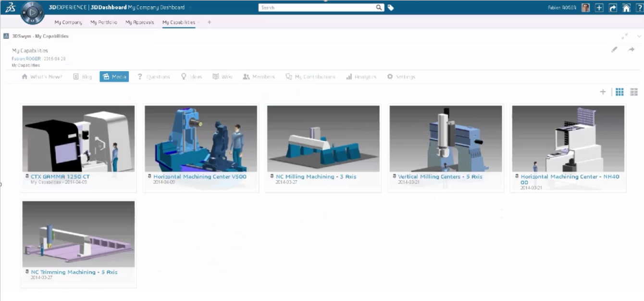
Task: Click the plus icon in top bar
Action: click(x=599, y=8)
